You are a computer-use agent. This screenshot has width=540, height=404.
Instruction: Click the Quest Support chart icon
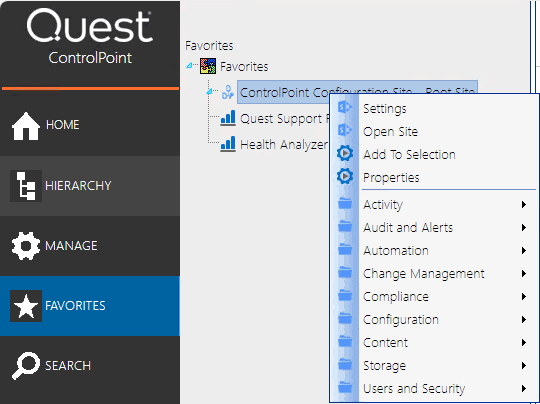coord(228,118)
